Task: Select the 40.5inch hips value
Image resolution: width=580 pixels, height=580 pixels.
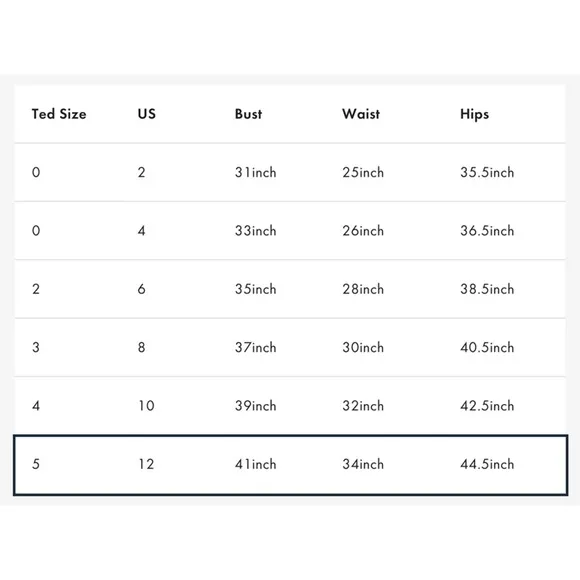Action: [x=487, y=347]
